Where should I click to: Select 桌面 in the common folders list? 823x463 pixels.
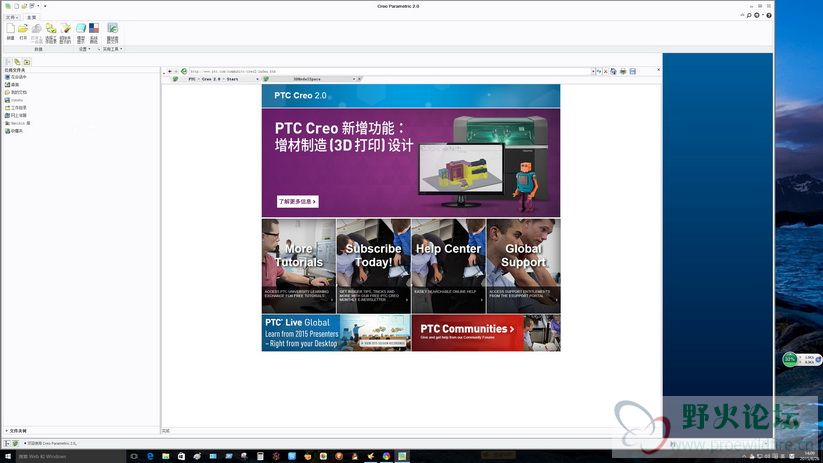(12, 85)
